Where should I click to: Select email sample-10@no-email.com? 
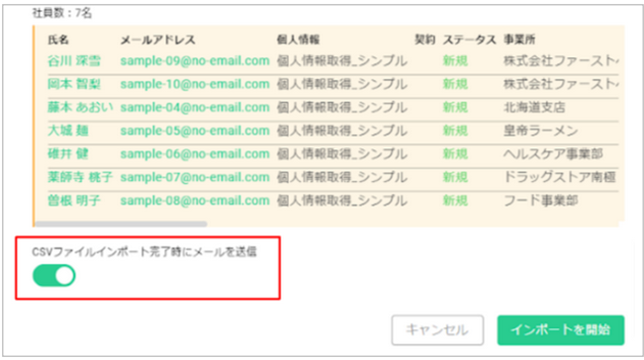pyautogui.click(x=195, y=84)
